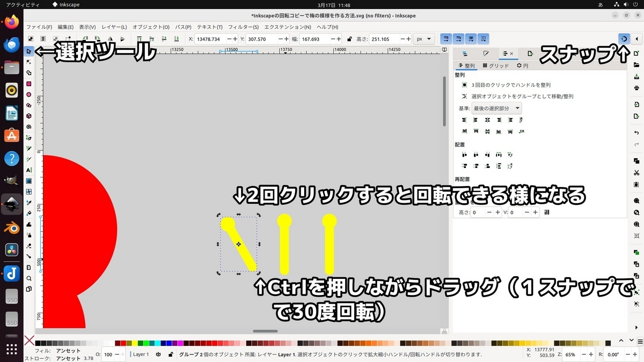This screenshot has width=644, height=362.
Task: Open the Layer 1 selector in the statusbar
Action: pos(141,354)
